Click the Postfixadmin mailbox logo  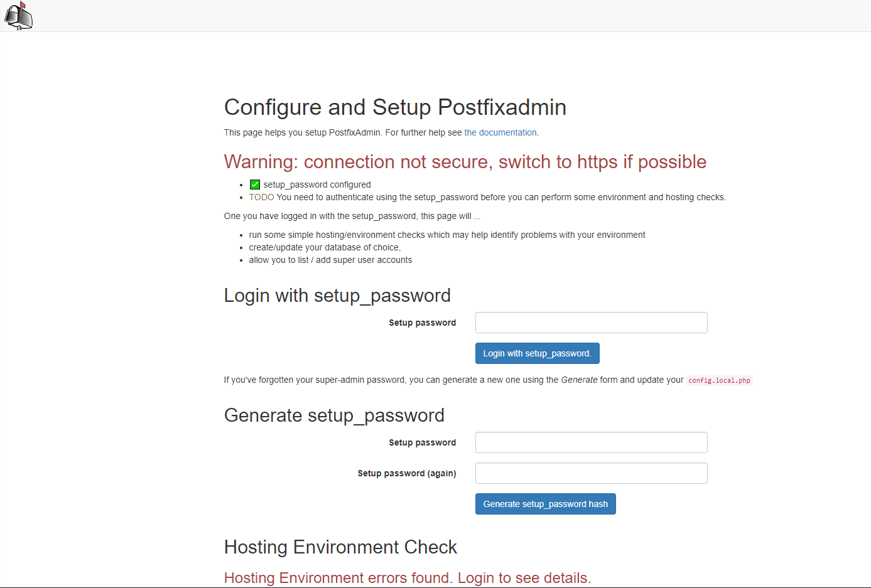(x=18, y=16)
